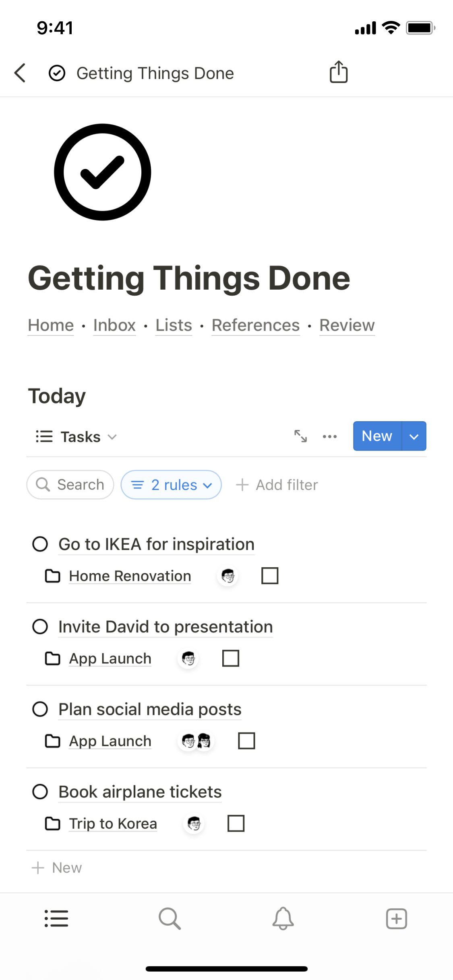Viewport: 453px width, 980px height.
Task: Tap the bottom-bar new page plus icon
Action: 396,918
